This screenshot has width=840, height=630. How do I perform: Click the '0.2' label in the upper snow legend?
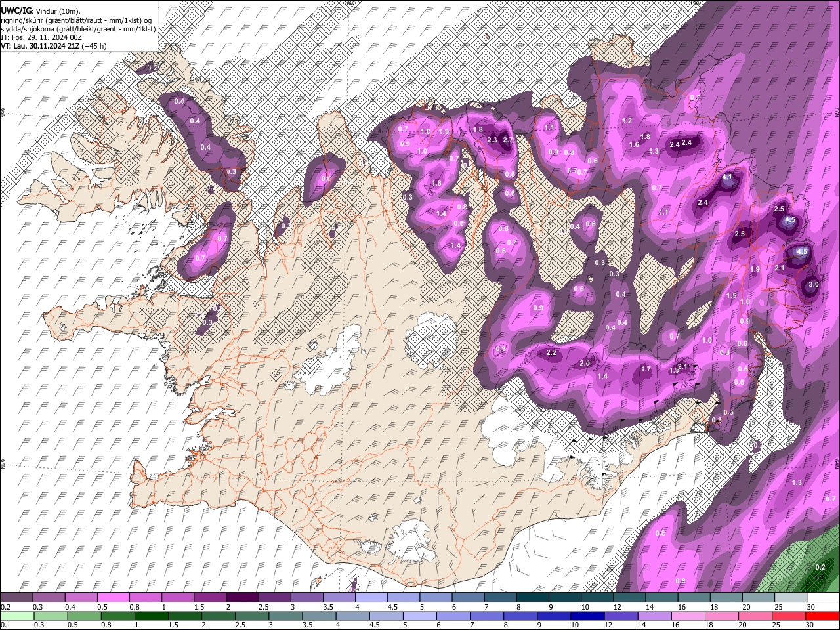click(x=5, y=607)
